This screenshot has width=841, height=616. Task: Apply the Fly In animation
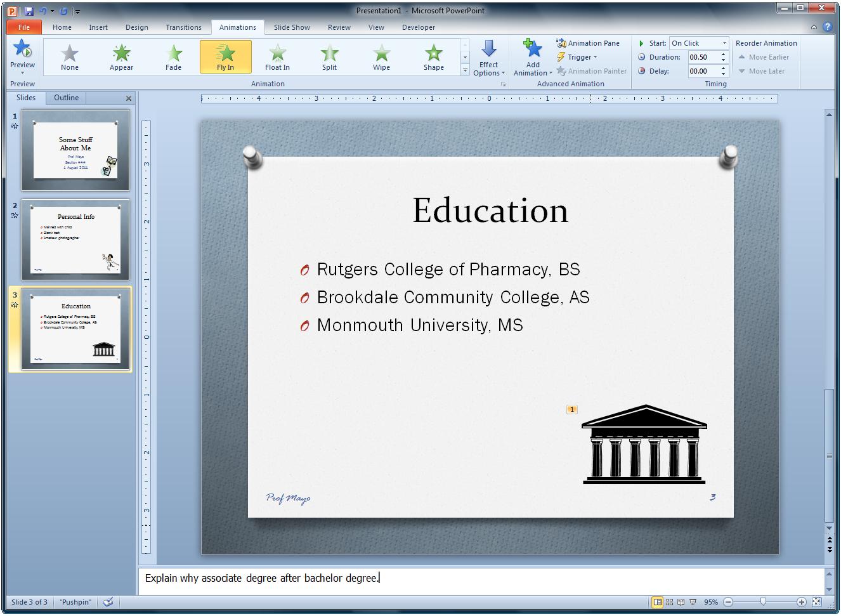coord(225,56)
